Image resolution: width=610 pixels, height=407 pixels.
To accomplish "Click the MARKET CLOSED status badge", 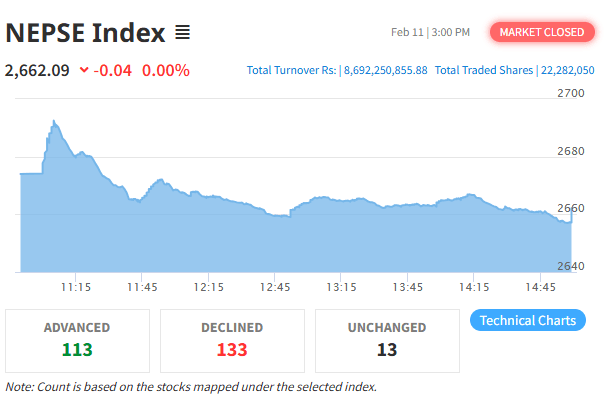I will 541,32.
